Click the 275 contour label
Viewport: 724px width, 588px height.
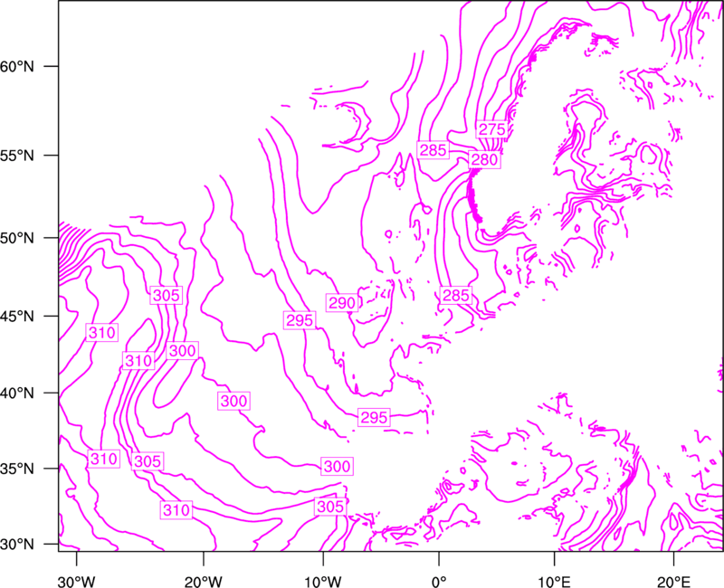pos(491,129)
